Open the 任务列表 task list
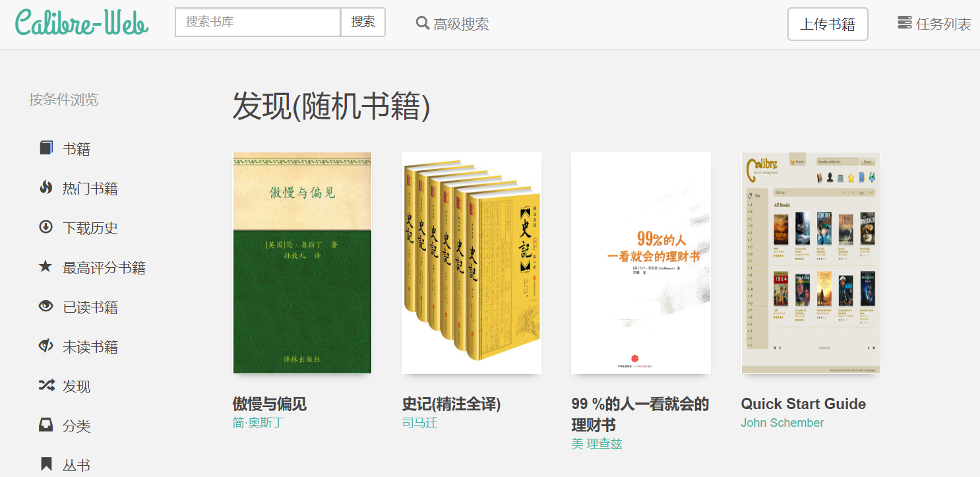This screenshot has width=980, height=477. click(x=934, y=24)
